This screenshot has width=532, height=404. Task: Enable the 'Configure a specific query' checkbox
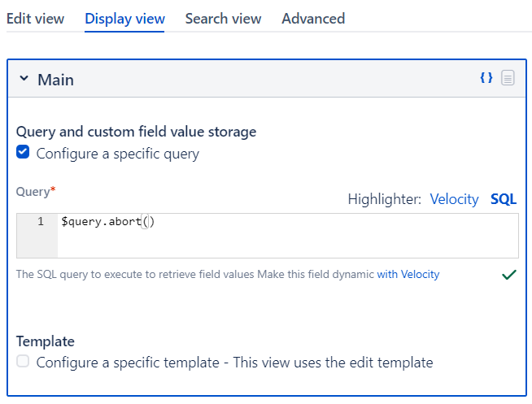23,152
